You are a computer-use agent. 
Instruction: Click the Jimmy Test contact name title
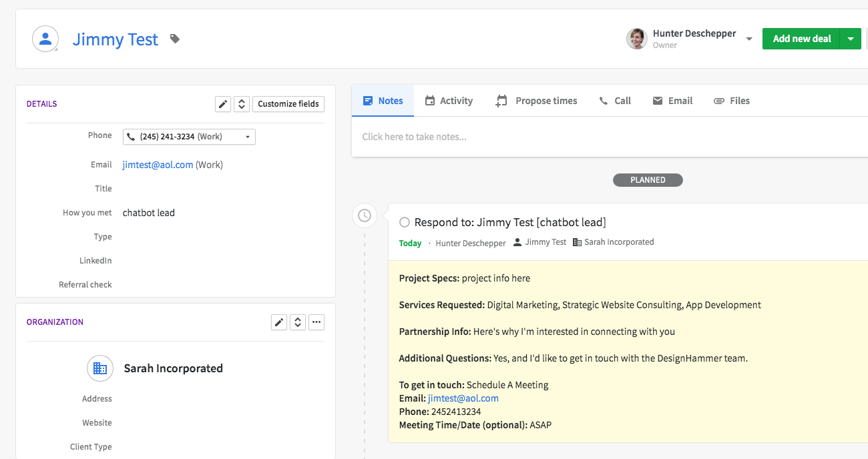click(x=116, y=39)
